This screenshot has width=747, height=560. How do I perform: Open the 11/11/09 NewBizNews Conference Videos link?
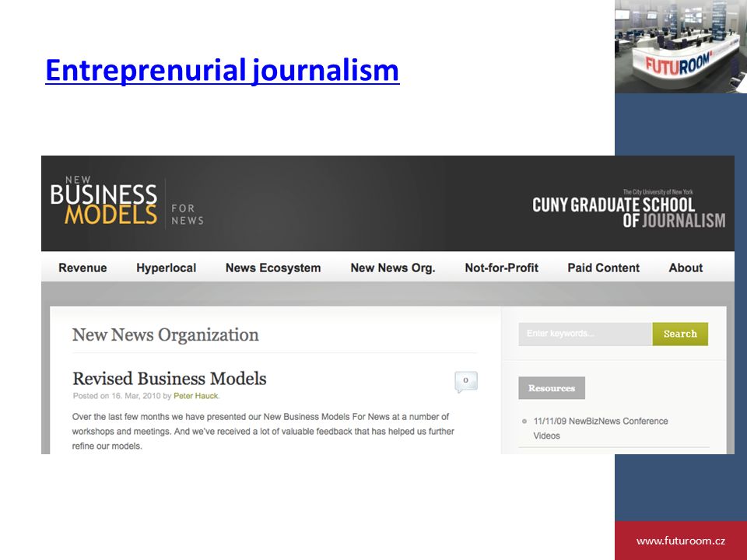[600, 428]
